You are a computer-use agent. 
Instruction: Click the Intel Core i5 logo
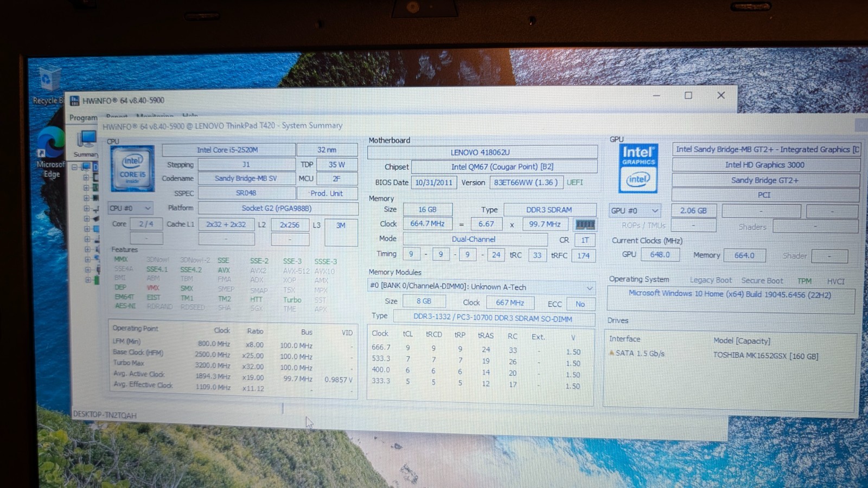(x=132, y=168)
